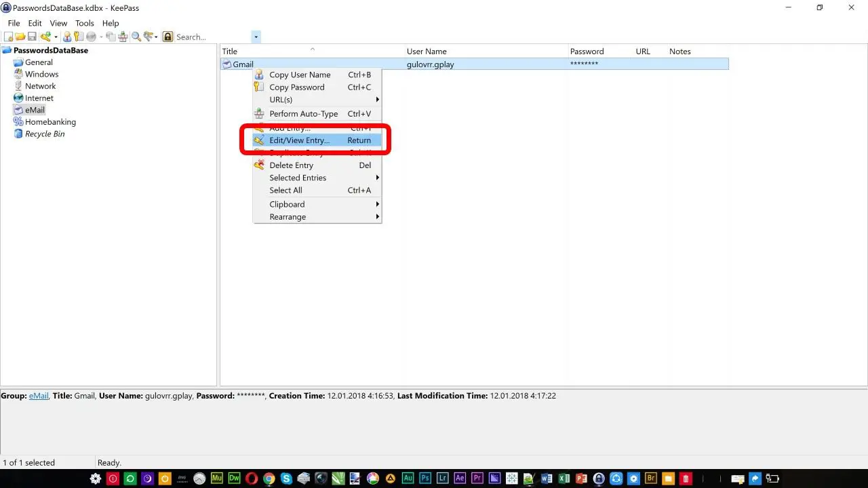This screenshot has width=868, height=488.
Task: Click the Perform Auto-Type toolbar icon
Action: click(x=123, y=37)
